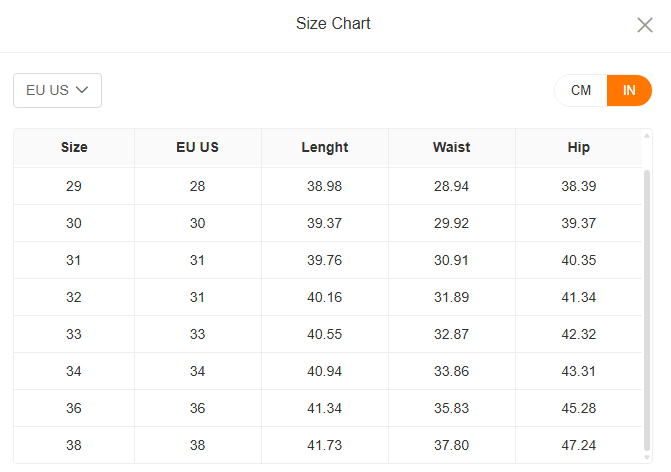
Task: Close the Size Chart dialog
Action: [644, 25]
